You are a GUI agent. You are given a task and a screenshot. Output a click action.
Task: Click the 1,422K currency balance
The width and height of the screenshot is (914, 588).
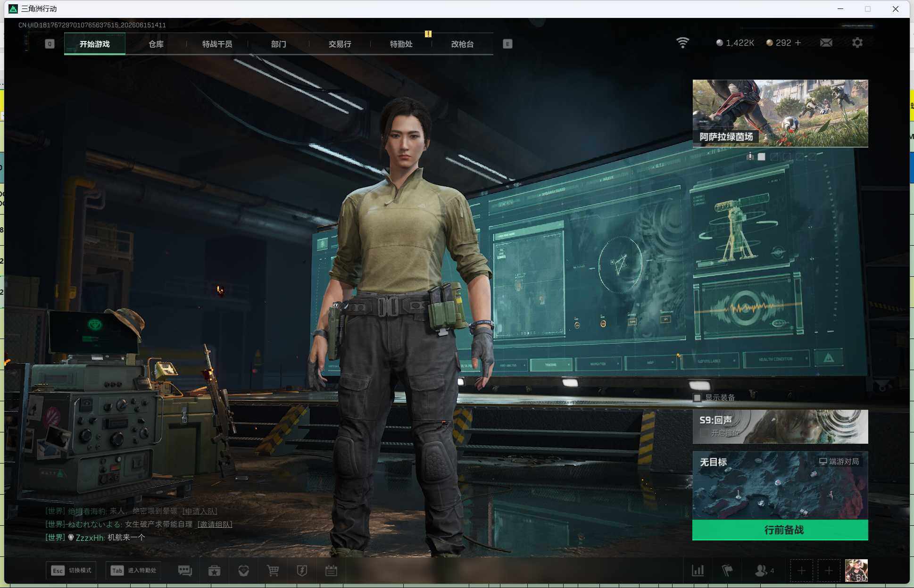coord(735,43)
